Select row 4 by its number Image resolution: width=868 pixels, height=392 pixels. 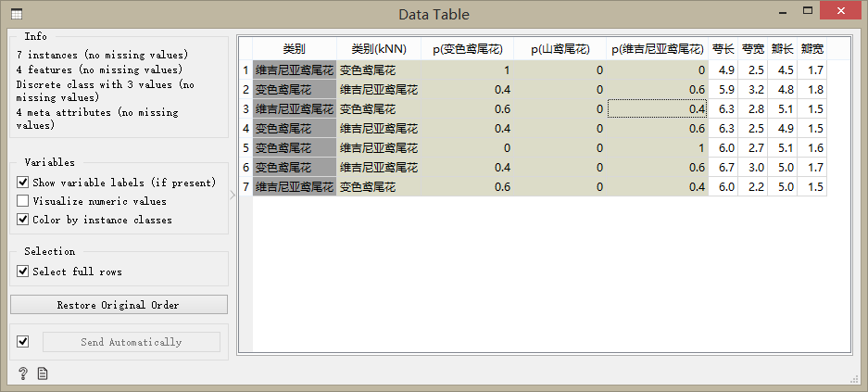coord(245,129)
